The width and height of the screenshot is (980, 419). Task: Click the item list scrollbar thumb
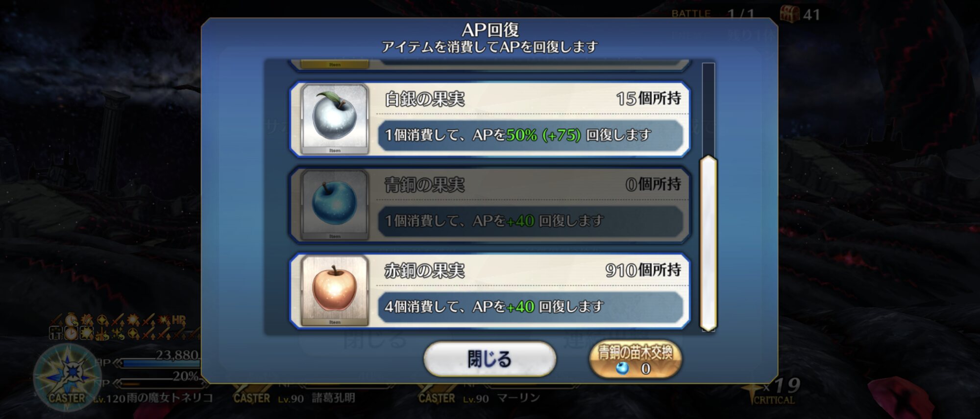tap(708, 243)
